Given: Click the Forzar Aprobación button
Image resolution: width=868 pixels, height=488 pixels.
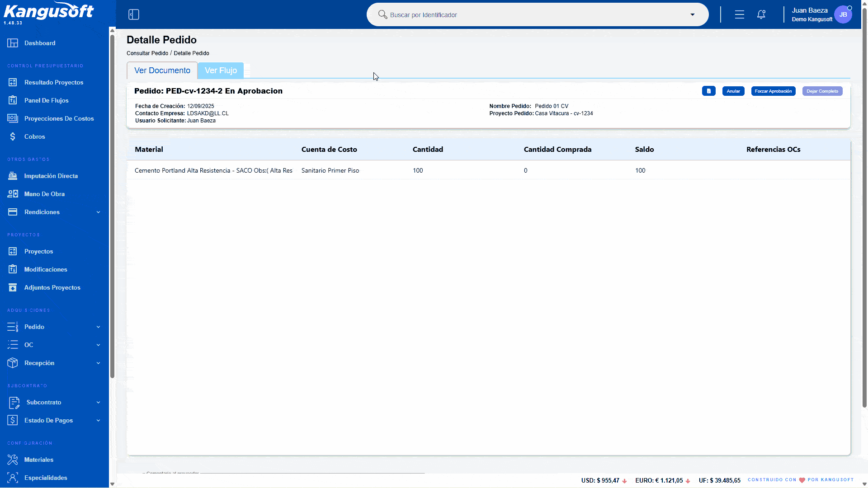Looking at the screenshot, I should (773, 91).
